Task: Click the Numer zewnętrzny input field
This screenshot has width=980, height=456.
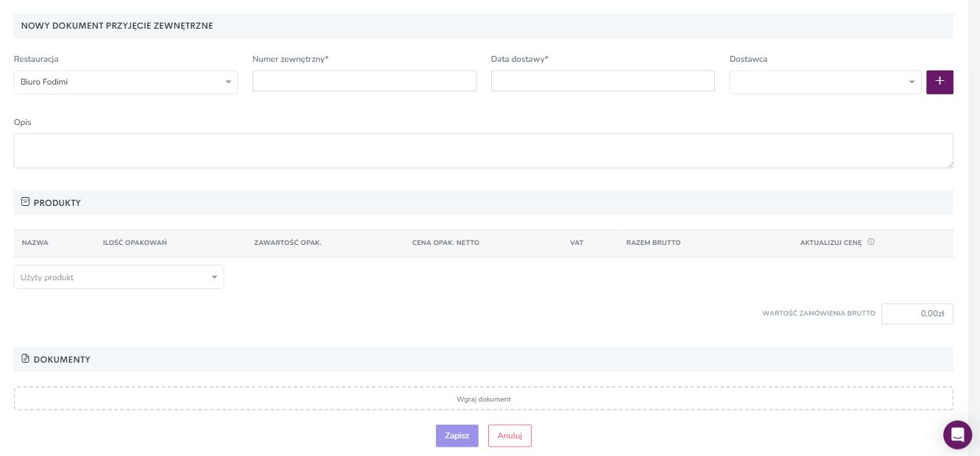Action: click(x=364, y=81)
